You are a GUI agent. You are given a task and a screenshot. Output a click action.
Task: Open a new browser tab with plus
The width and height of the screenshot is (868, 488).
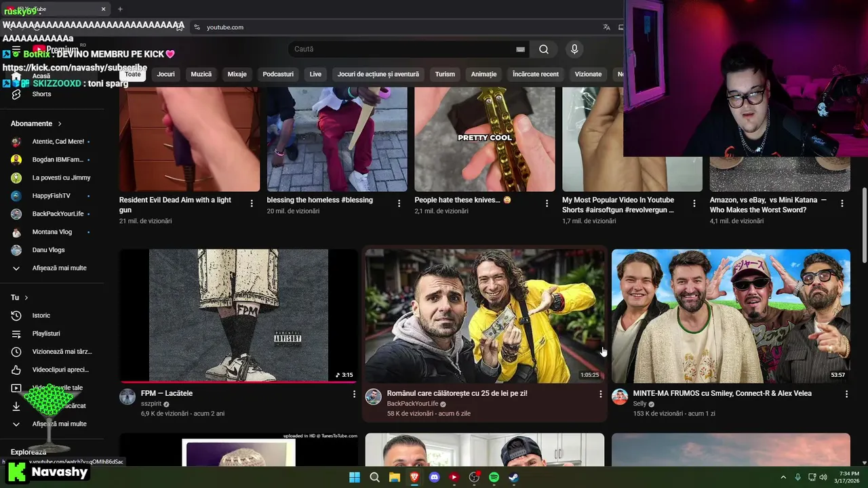point(120,9)
